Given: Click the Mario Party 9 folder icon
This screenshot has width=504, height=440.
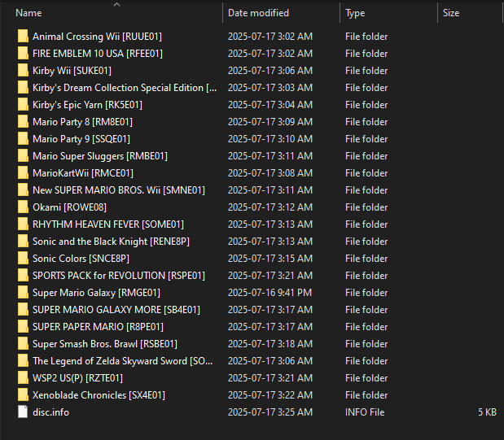Looking at the screenshot, I should point(23,139).
